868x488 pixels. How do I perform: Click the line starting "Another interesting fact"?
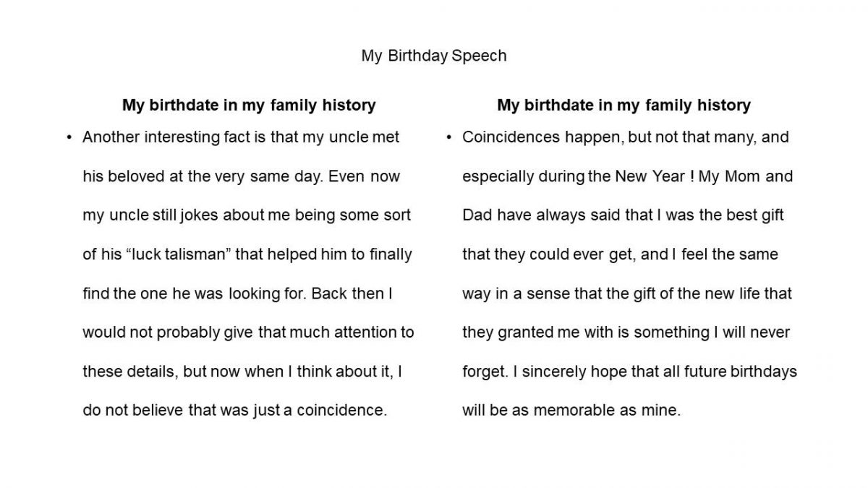pos(240,137)
